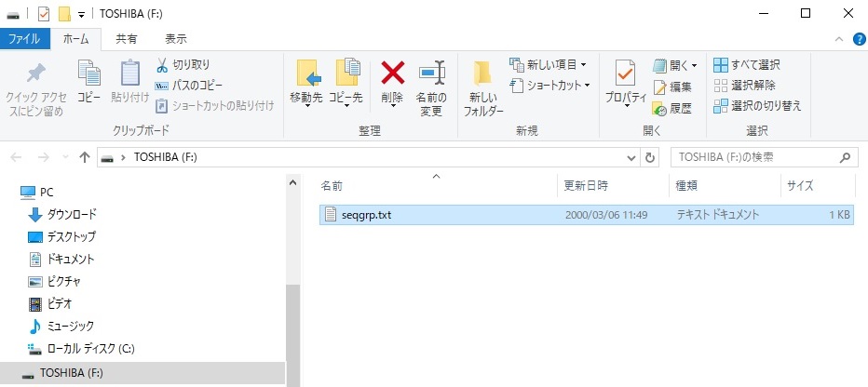Click the Rename (名前の変更) icon
The height and width of the screenshot is (387, 868).
click(x=431, y=73)
